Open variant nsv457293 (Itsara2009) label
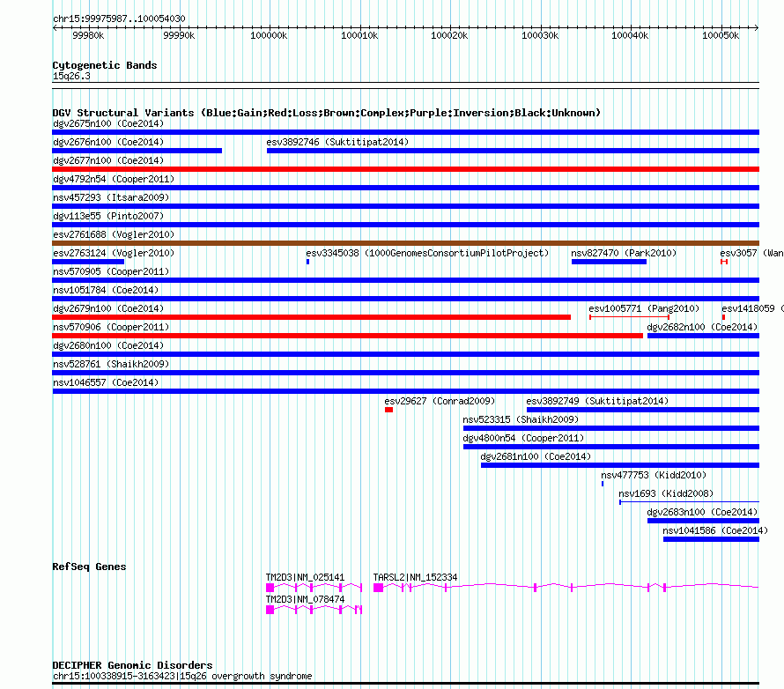This screenshot has height=689, width=784. 111,197
